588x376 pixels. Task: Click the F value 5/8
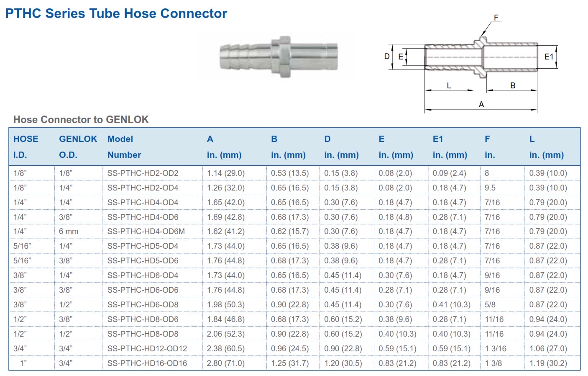coord(490,305)
